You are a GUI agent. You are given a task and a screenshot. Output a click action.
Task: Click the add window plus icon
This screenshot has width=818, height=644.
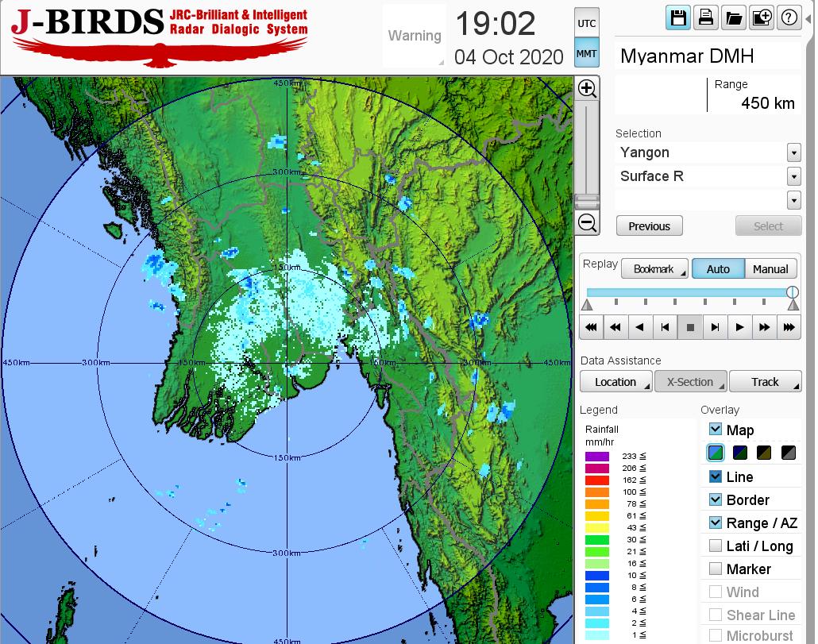[x=761, y=18]
